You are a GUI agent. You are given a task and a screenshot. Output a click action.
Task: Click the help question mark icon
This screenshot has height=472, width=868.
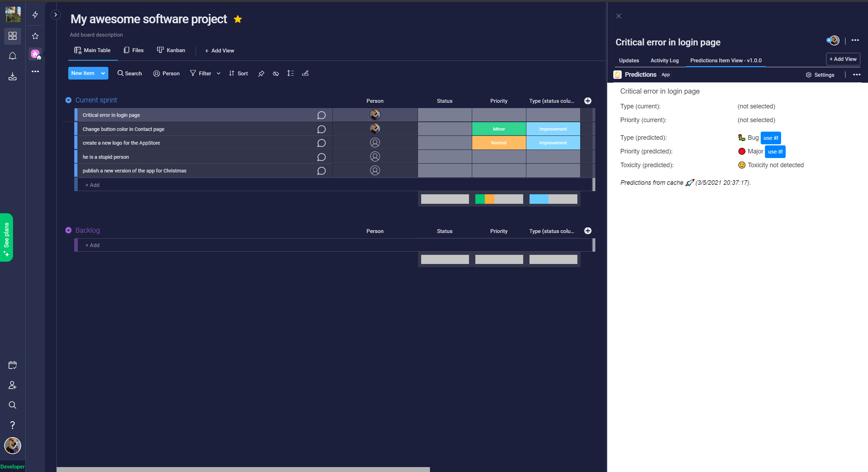pyautogui.click(x=13, y=425)
